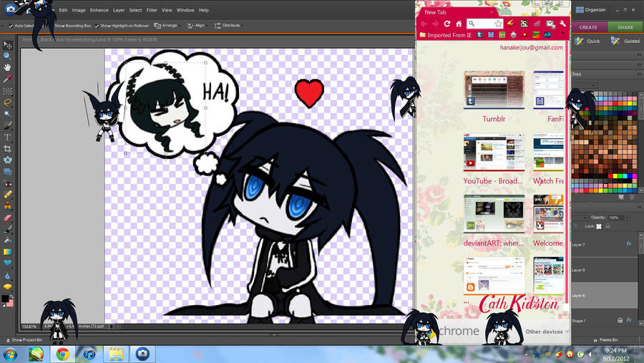The image size is (644, 363).
Task: Select the Custom Shape heart tool
Action: coord(7,263)
